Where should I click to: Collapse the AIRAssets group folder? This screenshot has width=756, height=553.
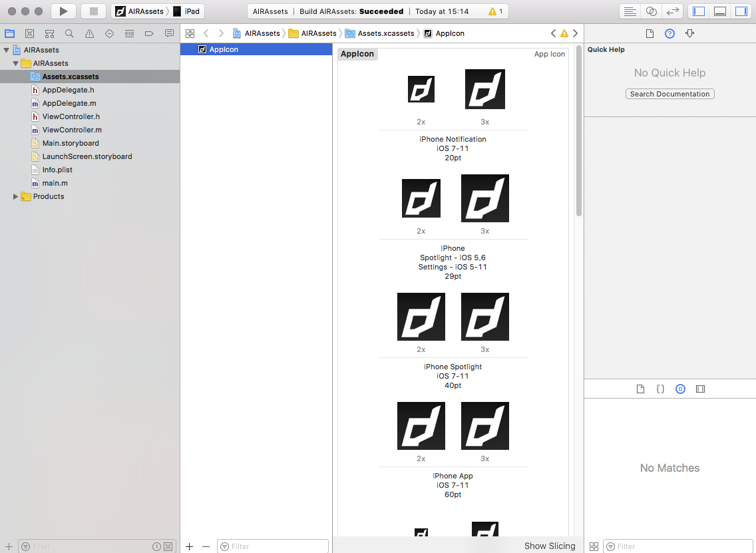click(15, 63)
